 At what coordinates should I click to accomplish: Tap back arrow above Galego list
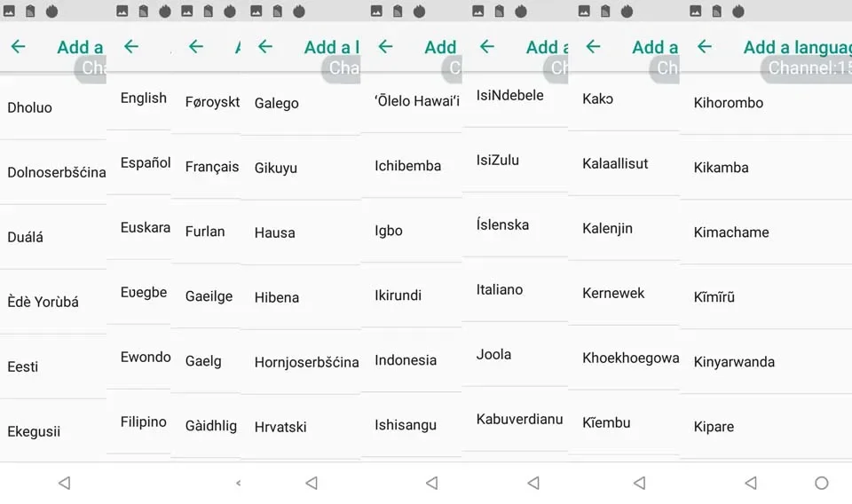(x=265, y=47)
